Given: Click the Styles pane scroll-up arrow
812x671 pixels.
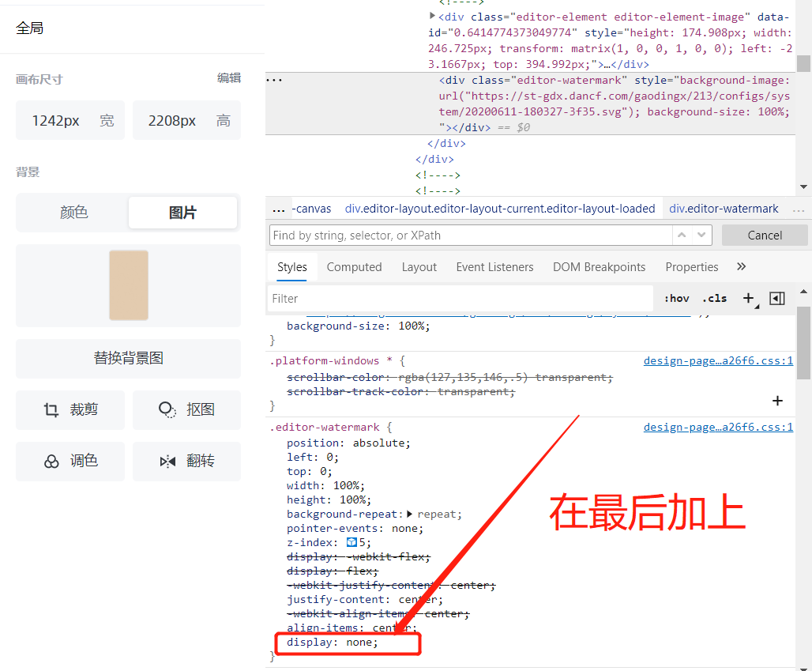Looking at the screenshot, I should [x=804, y=292].
